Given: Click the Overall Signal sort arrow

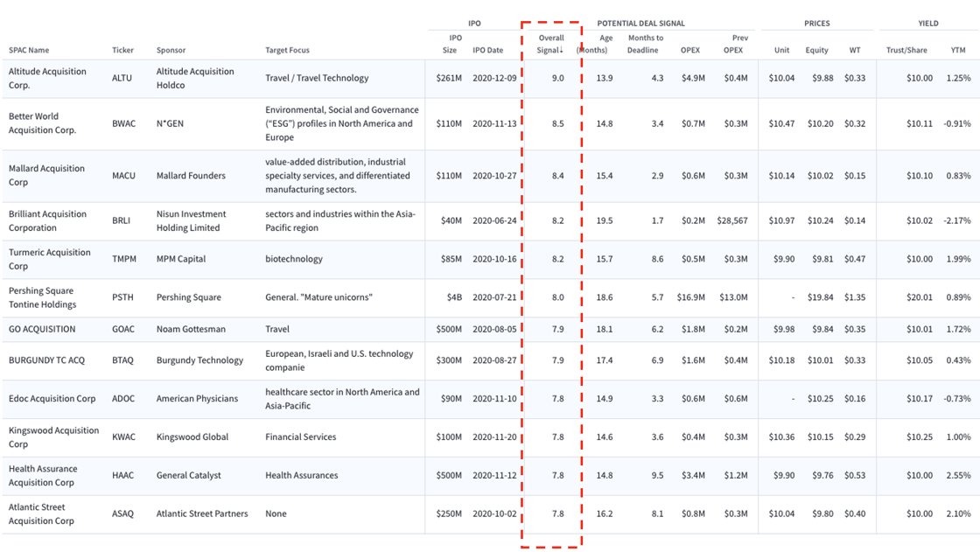Looking at the screenshot, I should [561, 51].
